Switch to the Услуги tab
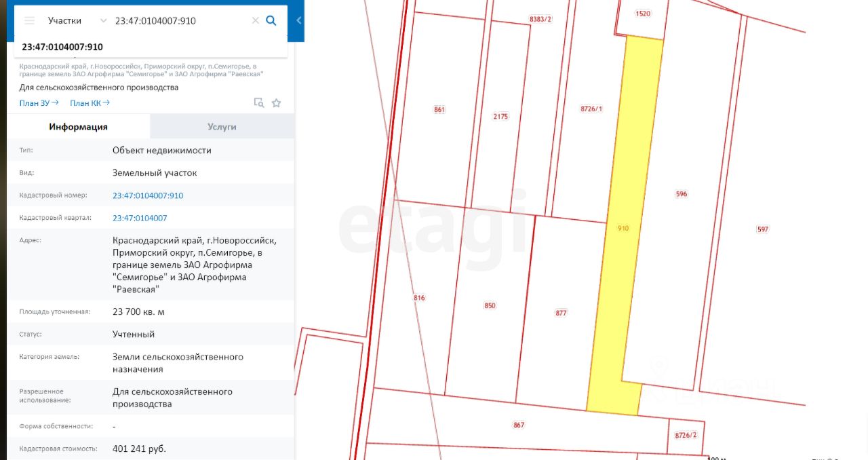Viewport: 868px width, 460px height. click(222, 127)
